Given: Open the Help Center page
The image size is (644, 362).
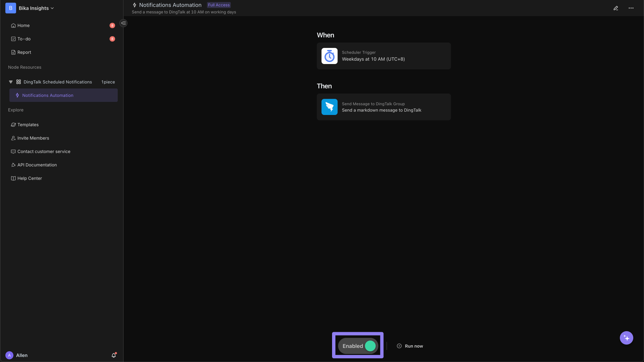Looking at the screenshot, I should coord(30,179).
